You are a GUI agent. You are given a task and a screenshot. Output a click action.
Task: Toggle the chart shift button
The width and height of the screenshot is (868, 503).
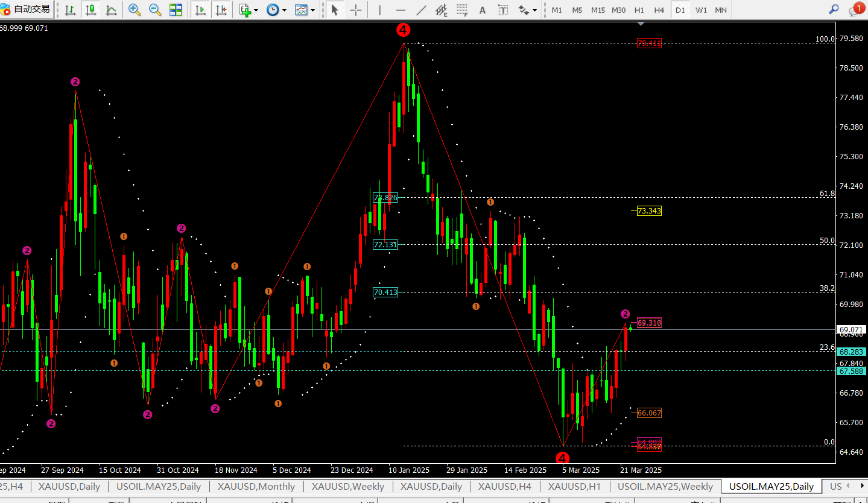pyautogui.click(x=221, y=10)
